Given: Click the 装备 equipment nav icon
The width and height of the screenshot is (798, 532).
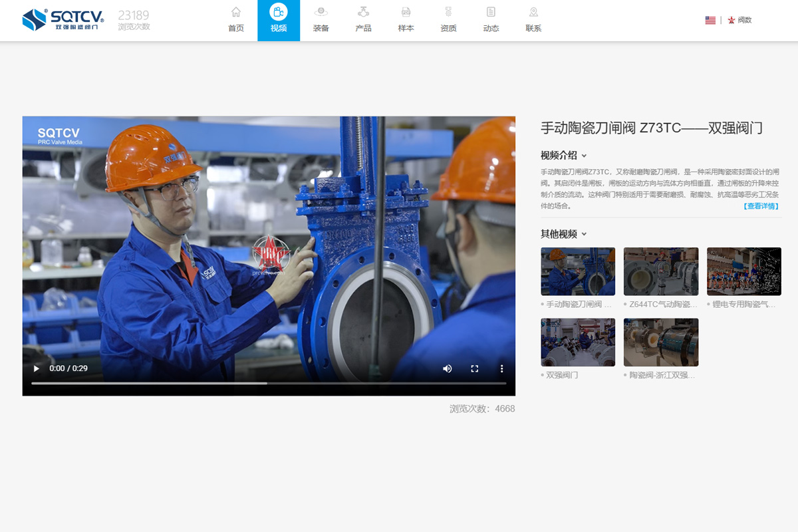Looking at the screenshot, I should point(321,13).
